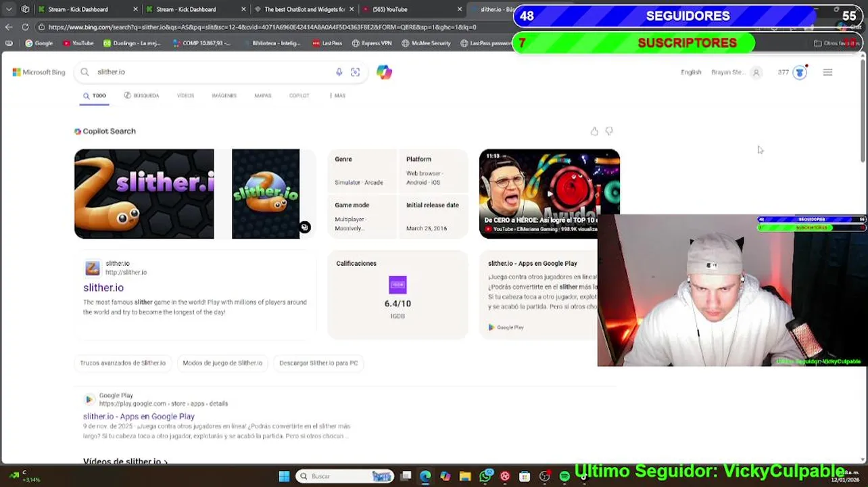Select the BÚSQUEDA search tab
The width and height of the screenshot is (868, 487).
141,95
